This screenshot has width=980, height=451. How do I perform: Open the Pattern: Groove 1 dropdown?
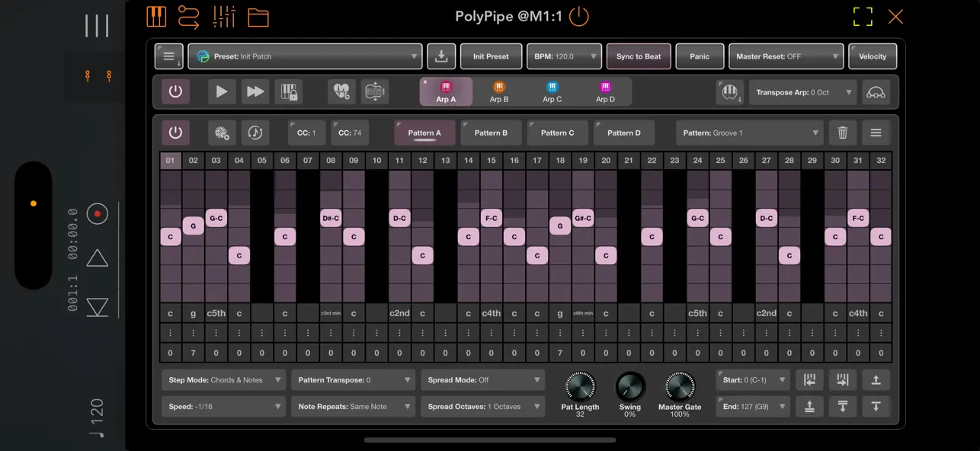click(x=748, y=132)
